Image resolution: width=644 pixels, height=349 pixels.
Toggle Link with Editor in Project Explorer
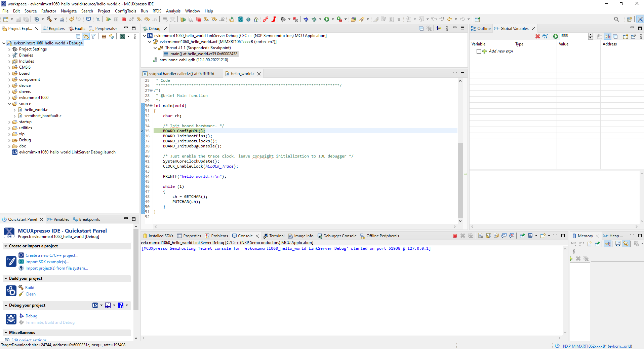click(86, 36)
